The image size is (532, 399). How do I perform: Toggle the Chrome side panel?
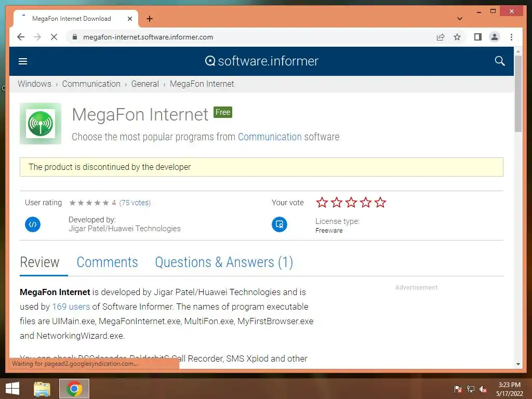[x=478, y=37]
